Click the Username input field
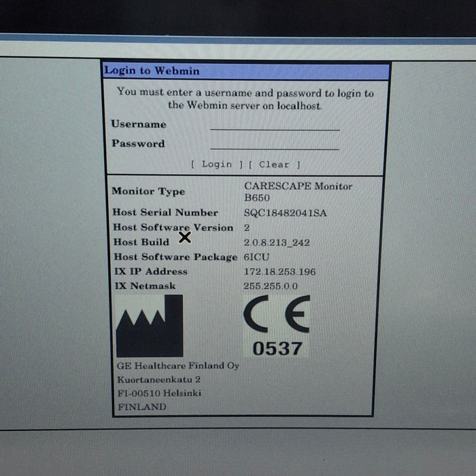This screenshot has width=476, height=476. pos(275,124)
